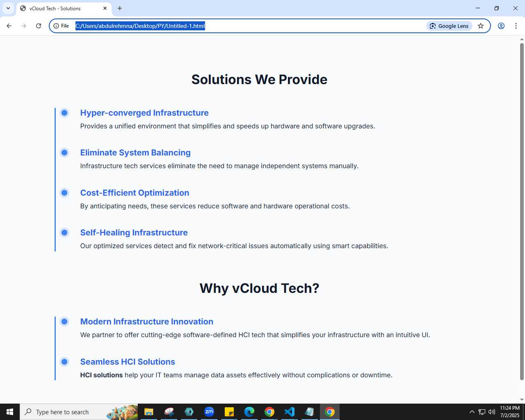Click text 'Provides a unified environment that simplifies'

click(x=151, y=126)
